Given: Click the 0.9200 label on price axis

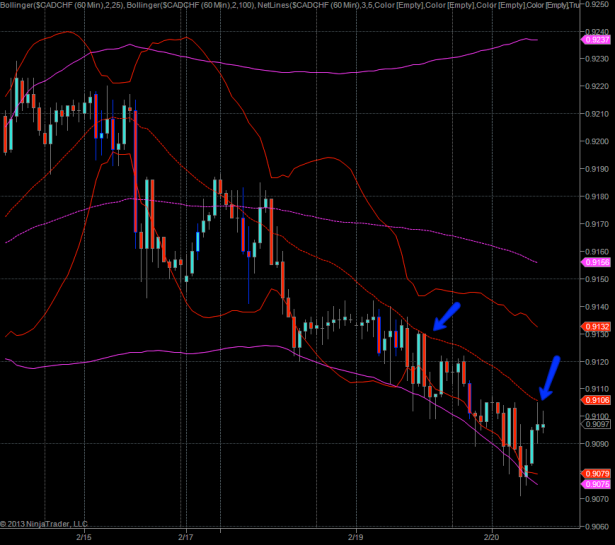Looking at the screenshot, I should (x=596, y=141).
